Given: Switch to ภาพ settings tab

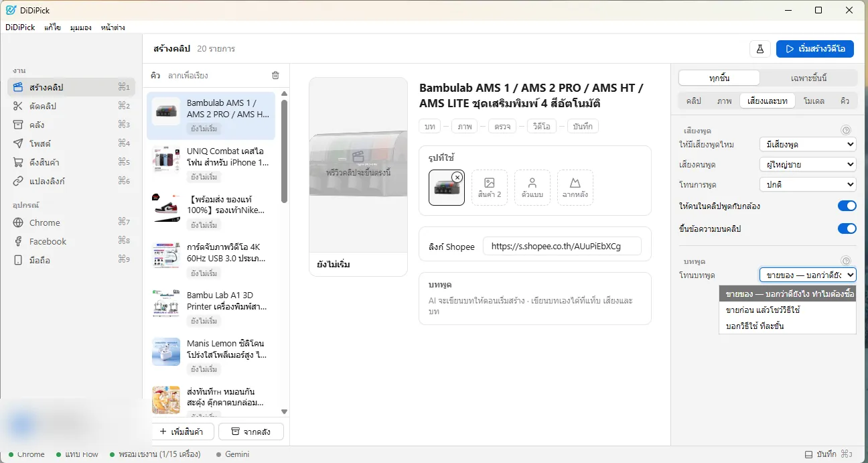Looking at the screenshot, I should click(x=724, y=101).
